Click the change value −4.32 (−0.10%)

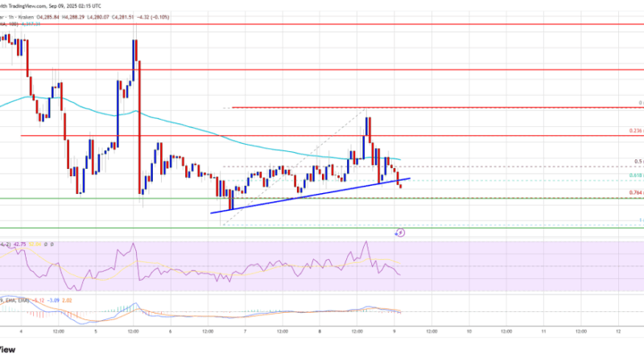pyautogui.click(x=153, y=17)
